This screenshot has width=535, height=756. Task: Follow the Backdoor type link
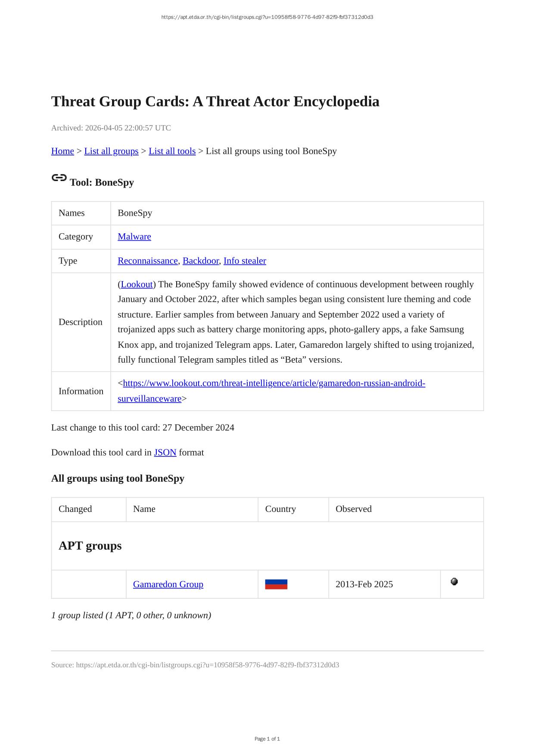pyautogui.click(x=201, y=261)
